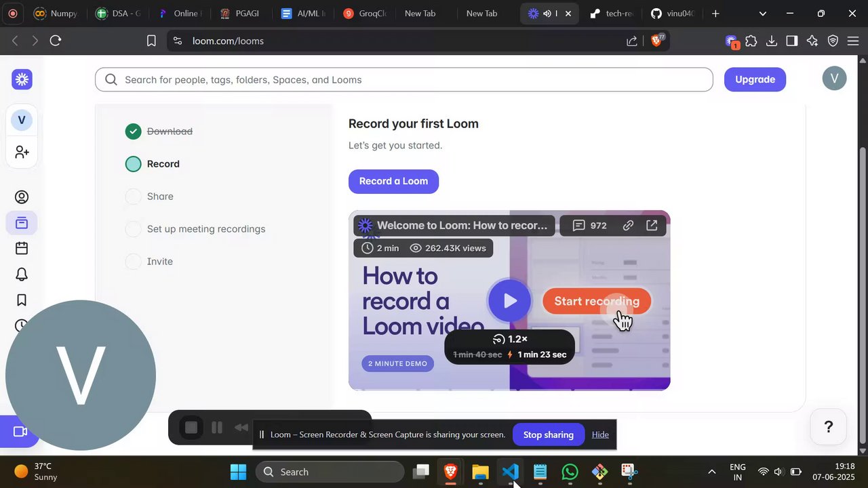Bookmark this page in address bar
The width and height of the screenshot is (868, 488).
pos(151,41)
